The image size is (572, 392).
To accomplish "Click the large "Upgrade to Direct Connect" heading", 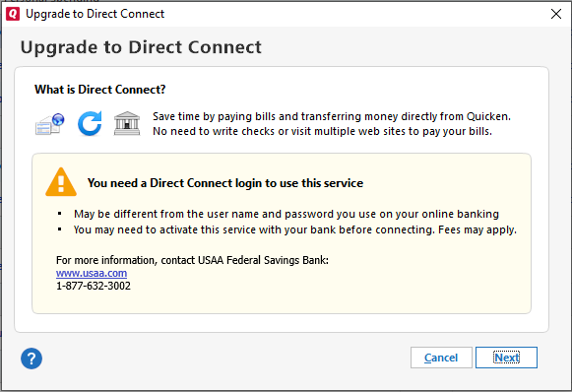I will [141, 47].
